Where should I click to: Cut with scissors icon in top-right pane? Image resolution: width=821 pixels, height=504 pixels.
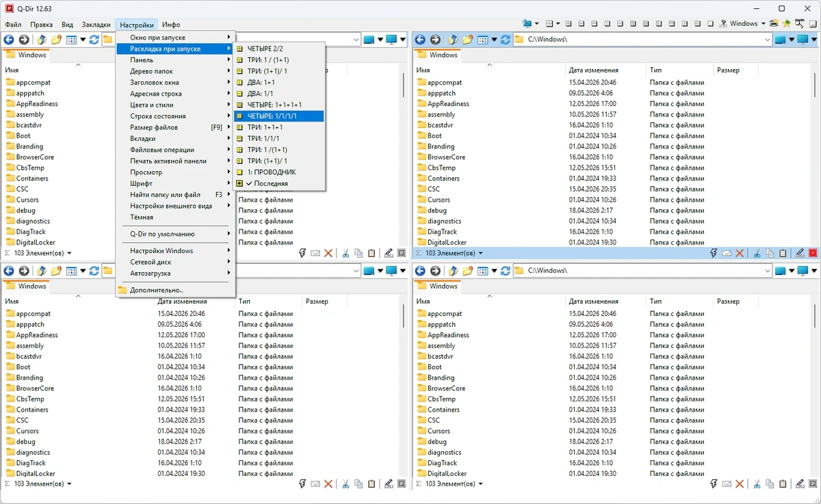(x=757, y=253)
